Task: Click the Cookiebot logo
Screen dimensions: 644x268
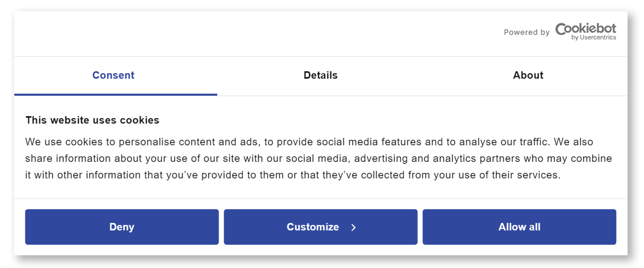Action: pos(586,31)
